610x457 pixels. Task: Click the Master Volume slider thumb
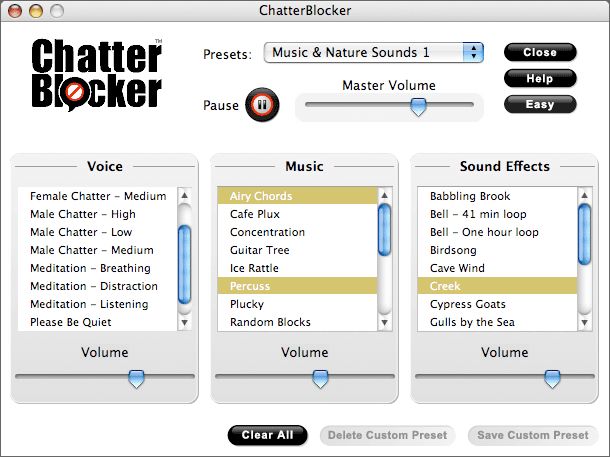tap(418, 107)
